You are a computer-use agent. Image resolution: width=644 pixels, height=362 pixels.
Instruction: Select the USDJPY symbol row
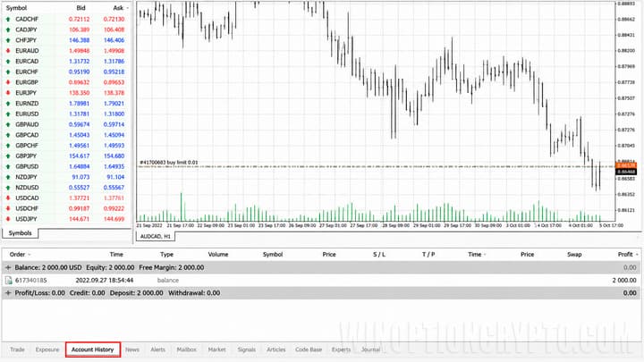(x=65, y=219)
